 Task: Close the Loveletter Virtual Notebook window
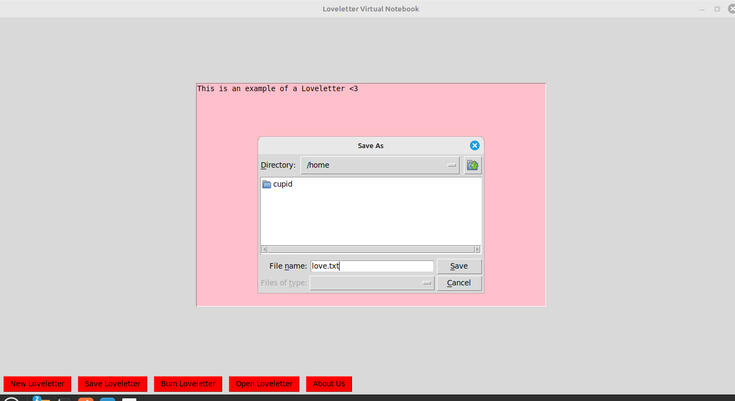(x=729, y=9)
